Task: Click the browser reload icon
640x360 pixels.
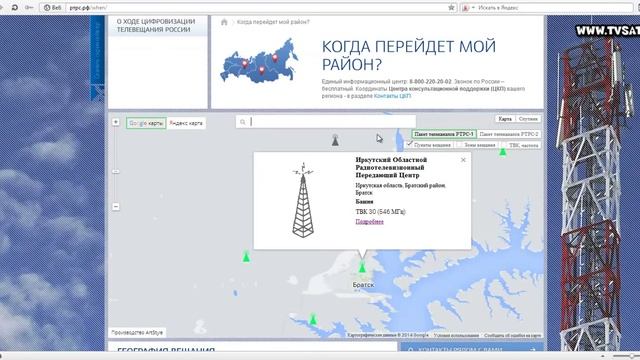Action: (x=15, y=7)
